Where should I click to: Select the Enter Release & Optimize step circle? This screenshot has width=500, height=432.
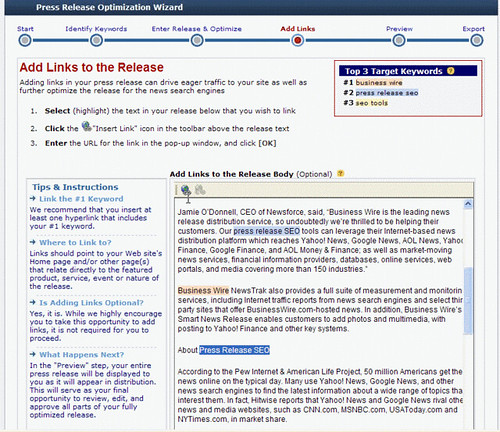coord(197,41)
